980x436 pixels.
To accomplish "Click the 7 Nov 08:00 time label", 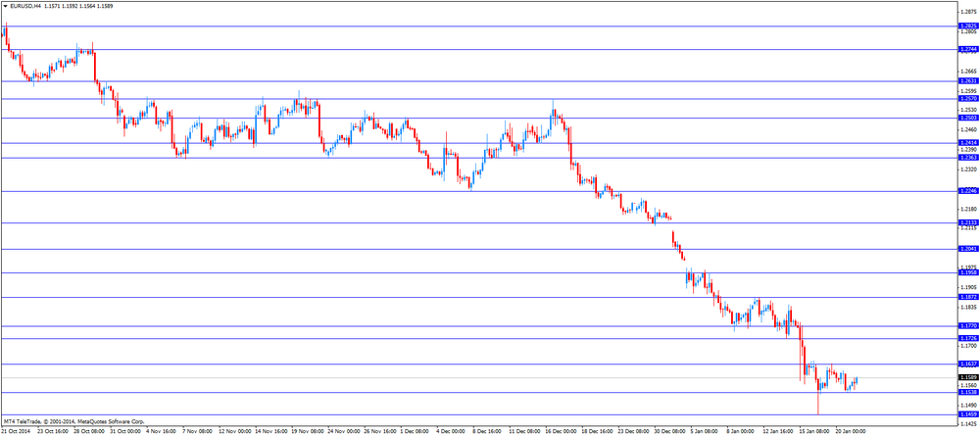I will click(196, 431).
